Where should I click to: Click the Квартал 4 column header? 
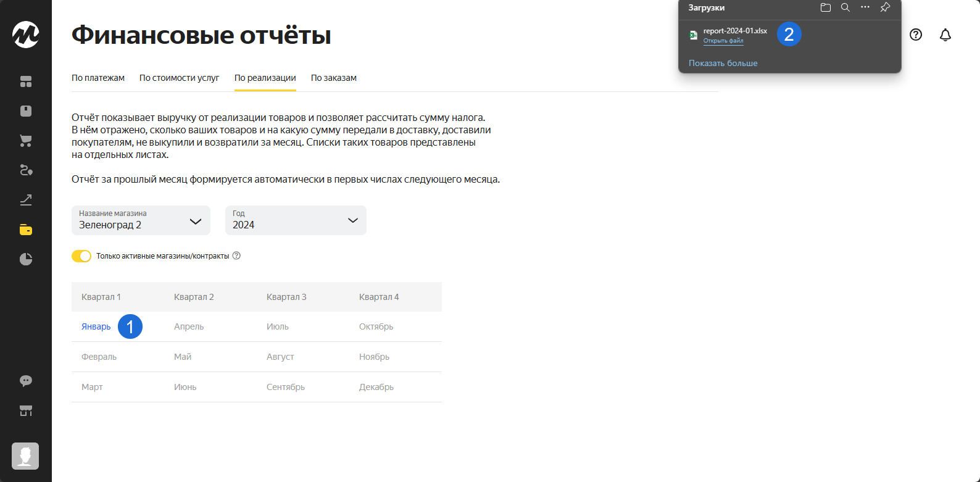(x=379, y=297)
